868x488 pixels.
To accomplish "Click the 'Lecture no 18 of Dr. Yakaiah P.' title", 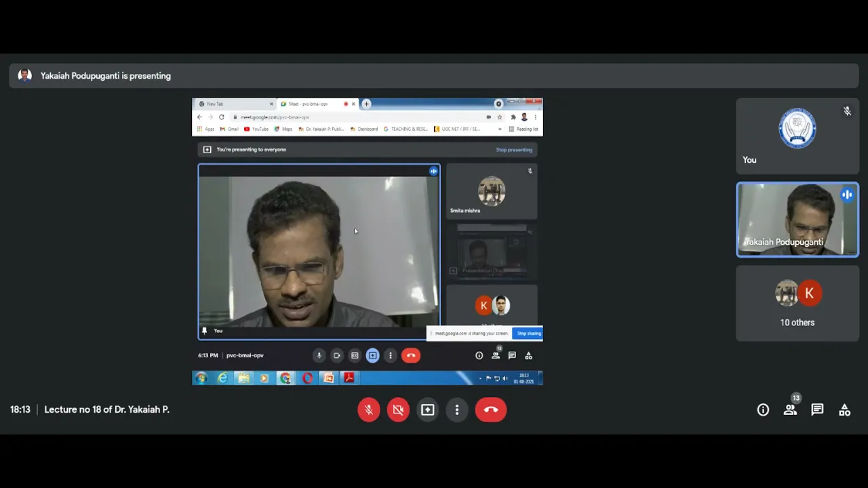I will point(106,409).
